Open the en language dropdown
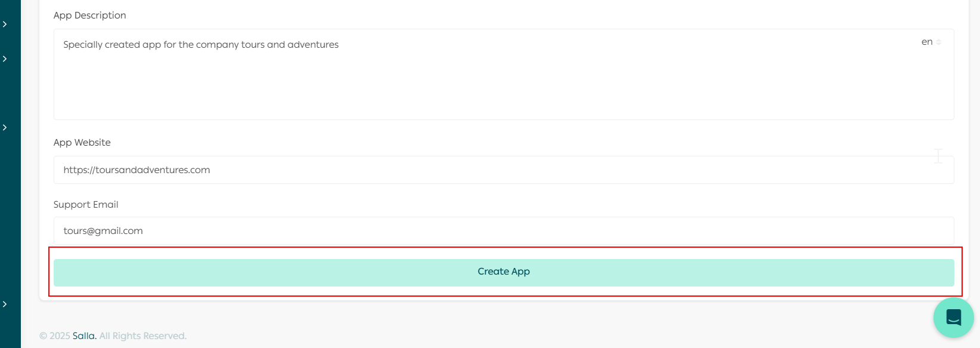The height and width of the screenshot is (348, 980). [x=930, y=41]
